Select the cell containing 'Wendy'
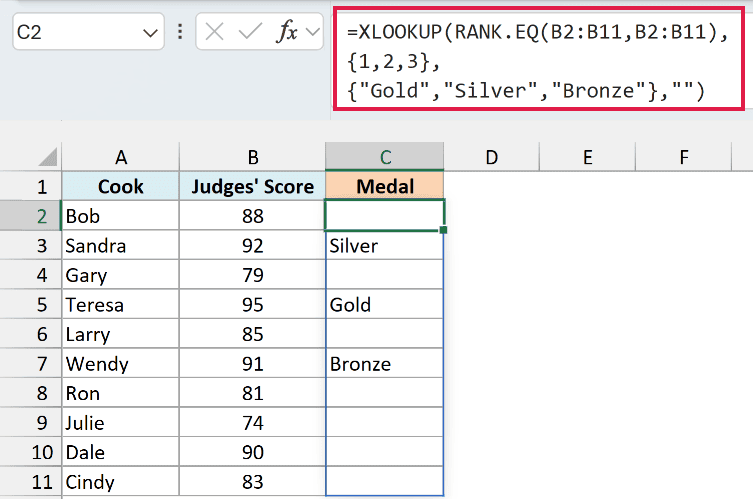 pos(121,364)
